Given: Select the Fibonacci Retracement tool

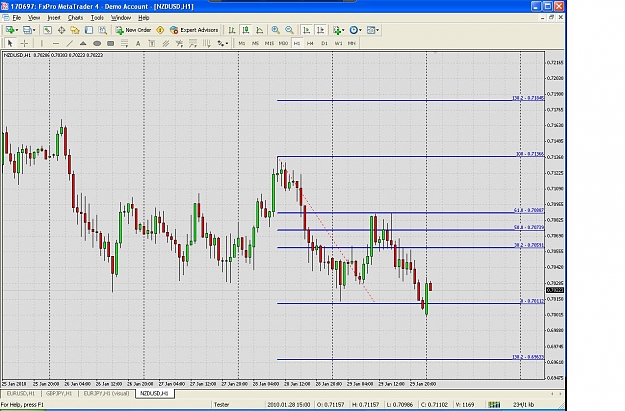Looking at the screenshot, I should pyautogui.click(x=124, y=43).
